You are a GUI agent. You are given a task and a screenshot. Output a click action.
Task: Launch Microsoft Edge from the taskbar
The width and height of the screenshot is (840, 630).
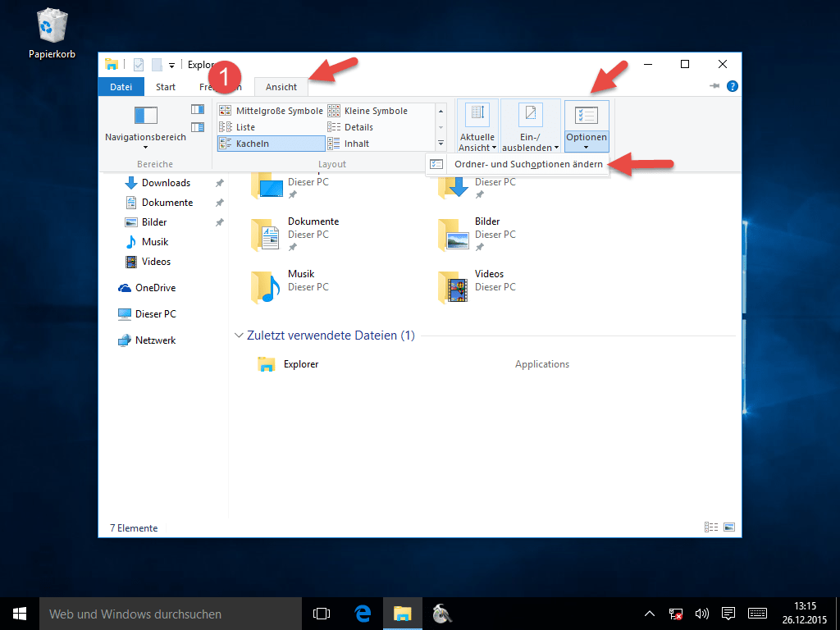click(363, 613)
